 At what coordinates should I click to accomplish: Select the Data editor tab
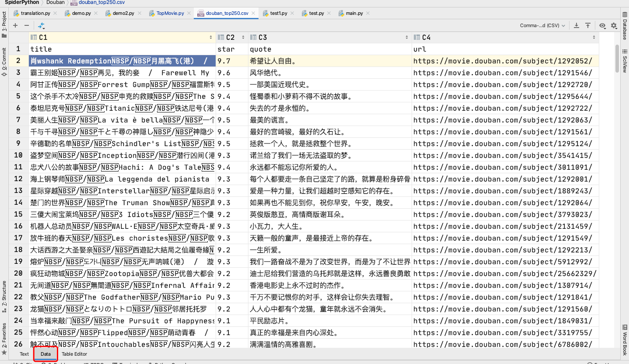46,354
